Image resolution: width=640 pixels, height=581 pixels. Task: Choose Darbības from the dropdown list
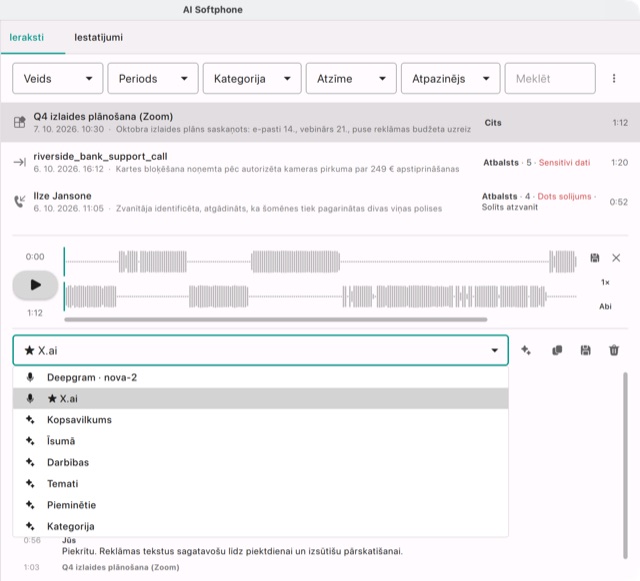tap(260, 462)
